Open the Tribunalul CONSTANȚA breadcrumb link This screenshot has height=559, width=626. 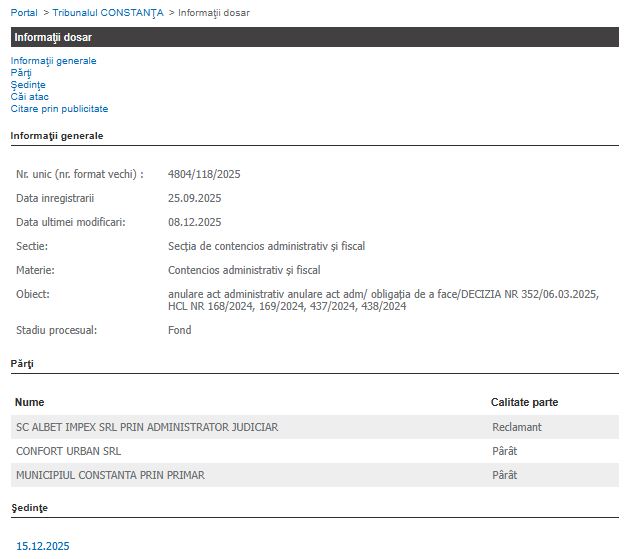[108, 12]
